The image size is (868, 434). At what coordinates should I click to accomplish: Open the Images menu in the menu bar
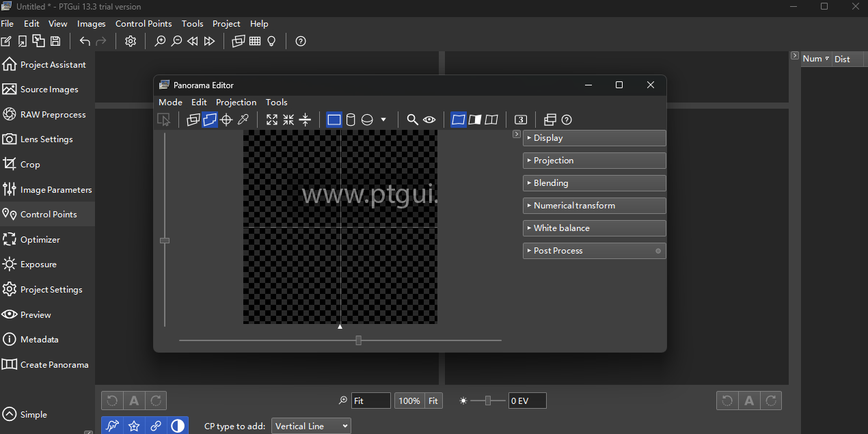(x=91, y=23)
